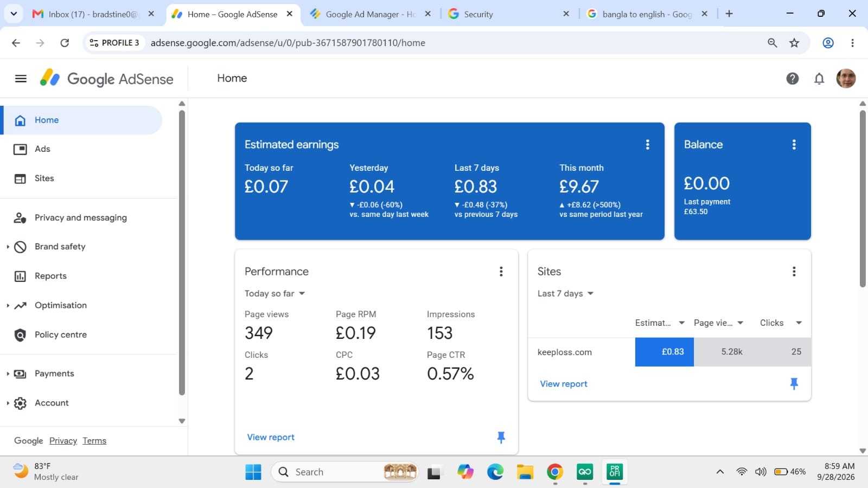The image size is (868, 488).
Task: Click View report in Sites card
Action: tap(564, 383)
